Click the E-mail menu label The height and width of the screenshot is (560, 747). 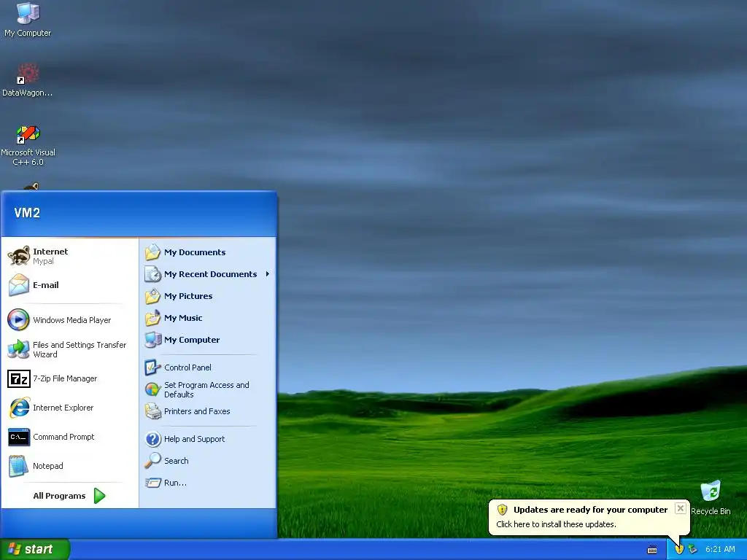46,285
